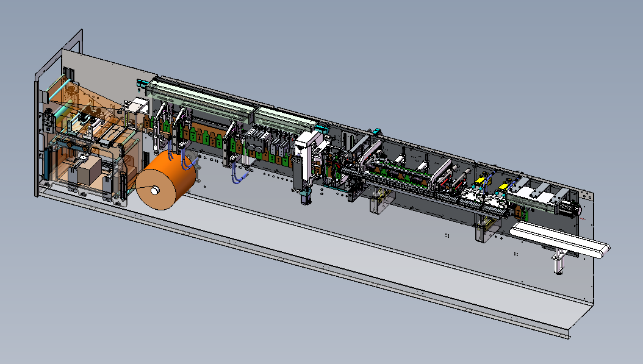643x364 pixels.
Task: Select the large orange paper roll
Action: tap(166, 180)
